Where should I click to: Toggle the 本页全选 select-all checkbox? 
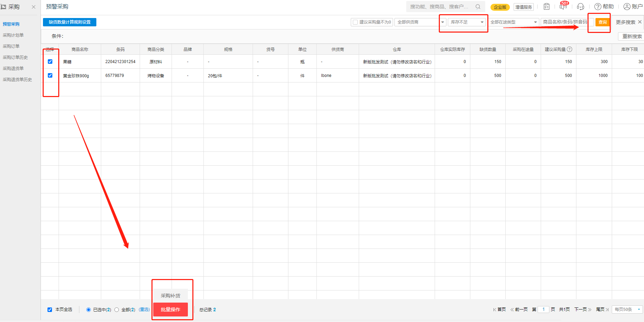[50, 310]
